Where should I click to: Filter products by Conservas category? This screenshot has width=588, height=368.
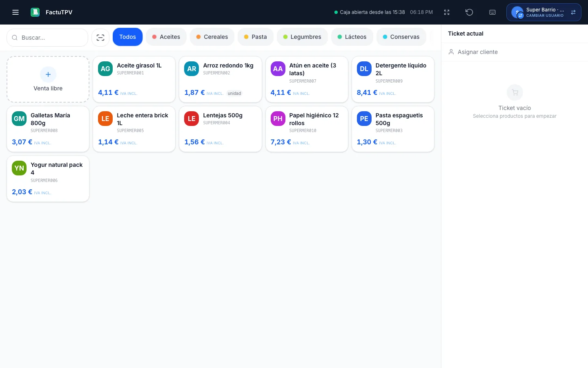click(401, 37)
